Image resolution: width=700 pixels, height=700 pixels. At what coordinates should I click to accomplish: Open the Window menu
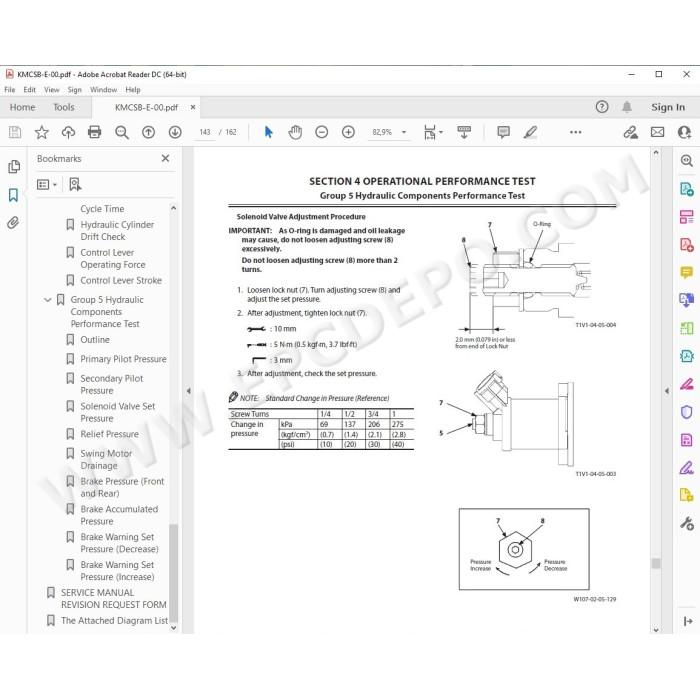point(103,90)
